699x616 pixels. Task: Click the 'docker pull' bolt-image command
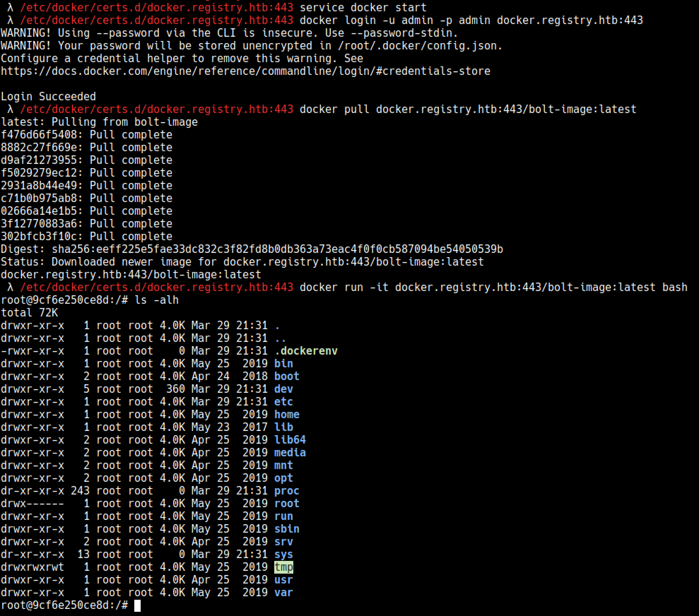(x=468, y=109)
